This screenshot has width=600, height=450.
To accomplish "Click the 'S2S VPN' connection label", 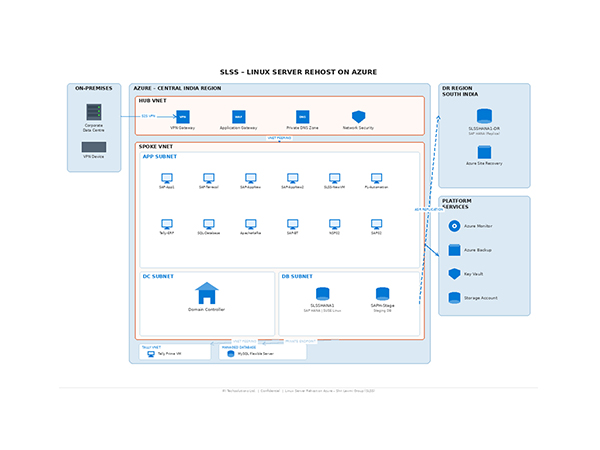I will click(x=148, y=116).
